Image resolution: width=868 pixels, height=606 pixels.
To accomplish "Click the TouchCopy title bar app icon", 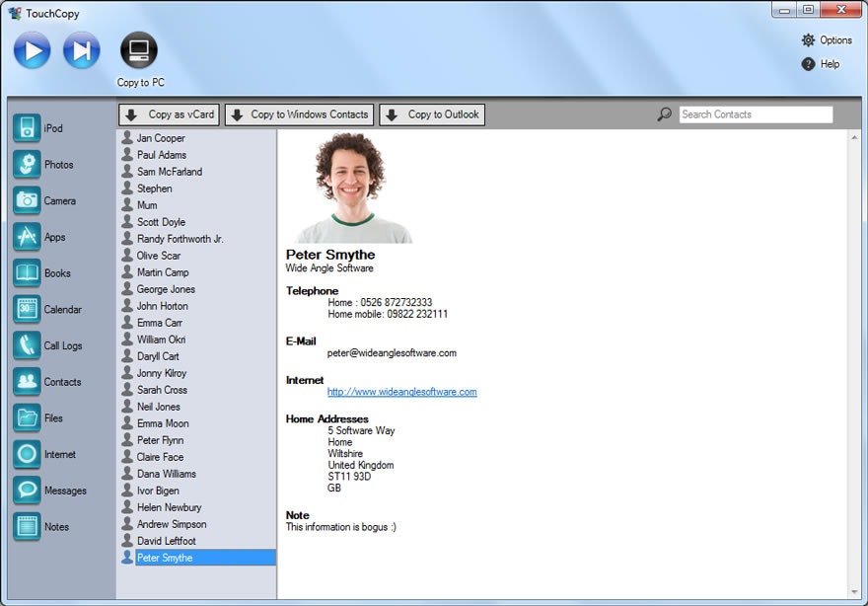I will point(15,13).
